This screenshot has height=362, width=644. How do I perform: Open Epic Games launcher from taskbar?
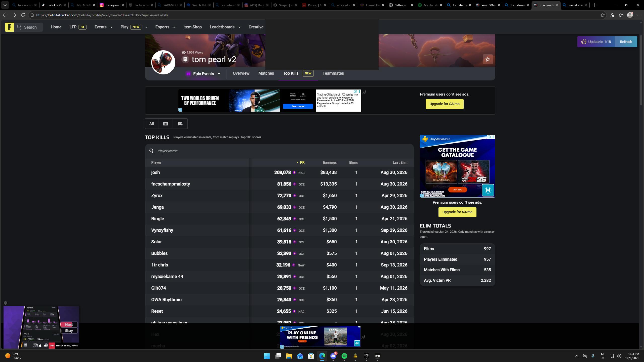pos(366,356)
